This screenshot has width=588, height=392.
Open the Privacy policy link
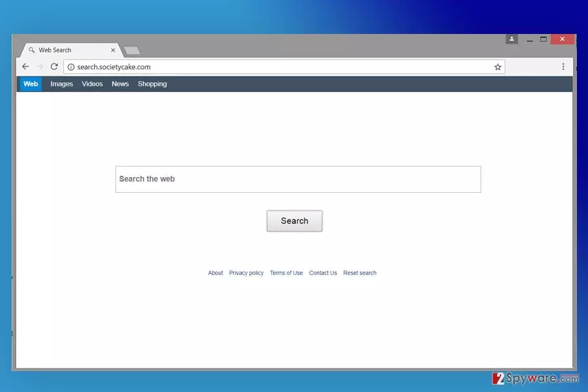246,273
